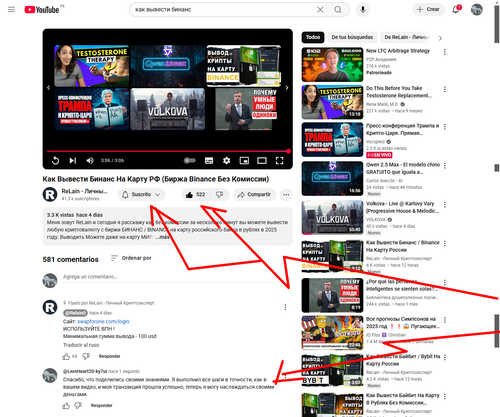Toggle the autoplay switch

point(190,161)
